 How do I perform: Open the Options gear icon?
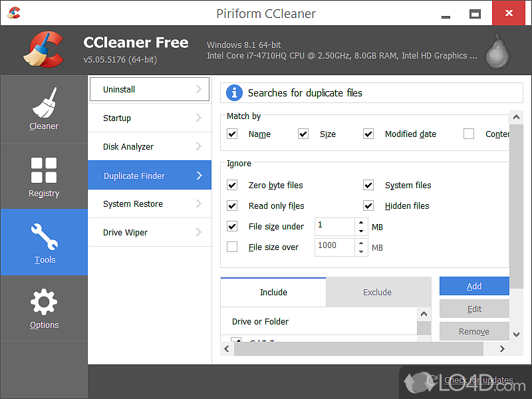click(44, 302)
